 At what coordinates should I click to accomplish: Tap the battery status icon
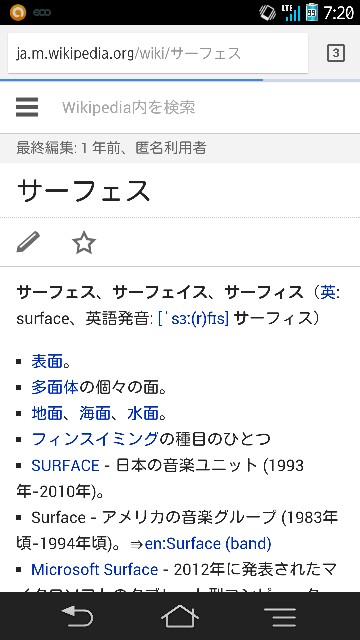tap(311, 13)
